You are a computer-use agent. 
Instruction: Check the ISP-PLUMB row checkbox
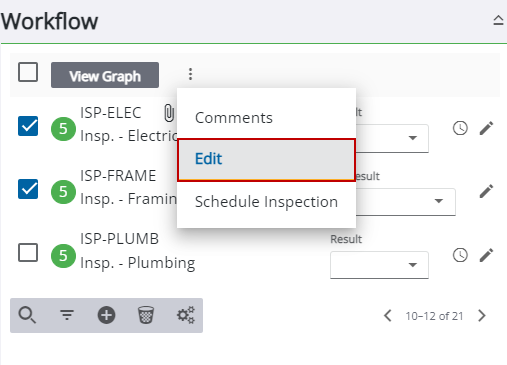point(28,252)
